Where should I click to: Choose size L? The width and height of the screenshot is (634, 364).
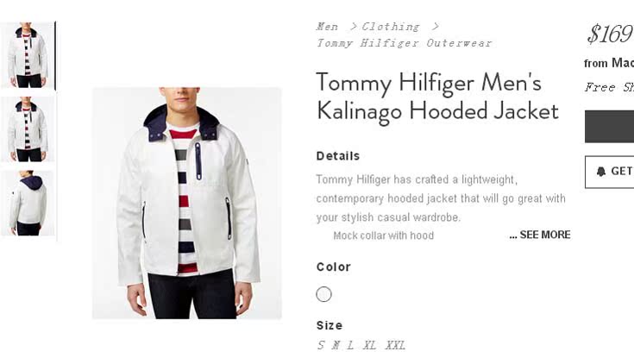click(x=350, y=345)
